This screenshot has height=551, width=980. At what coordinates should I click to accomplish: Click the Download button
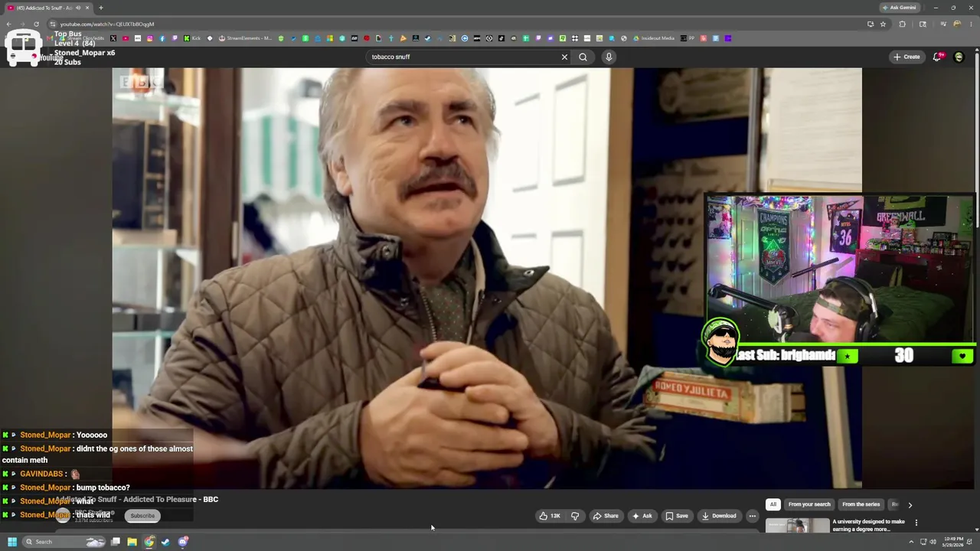tap(719, 516)
